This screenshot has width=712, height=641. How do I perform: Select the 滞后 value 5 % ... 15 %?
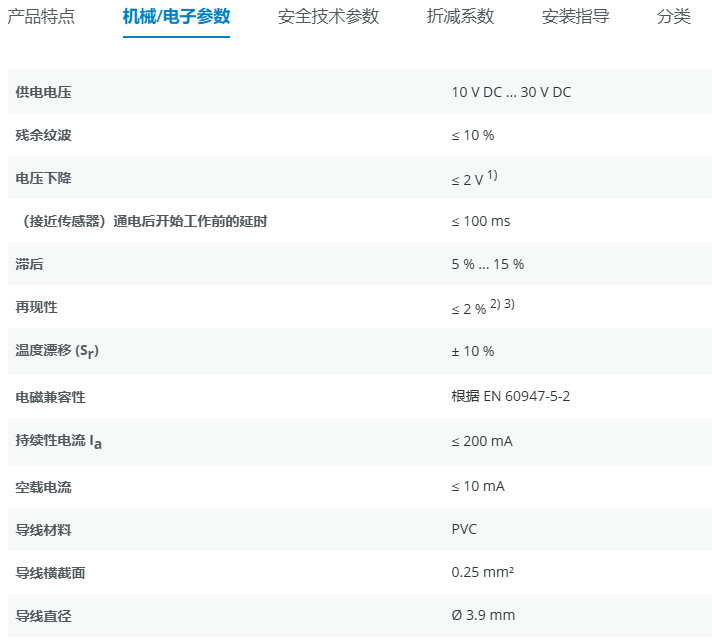(x=487, y=264)
